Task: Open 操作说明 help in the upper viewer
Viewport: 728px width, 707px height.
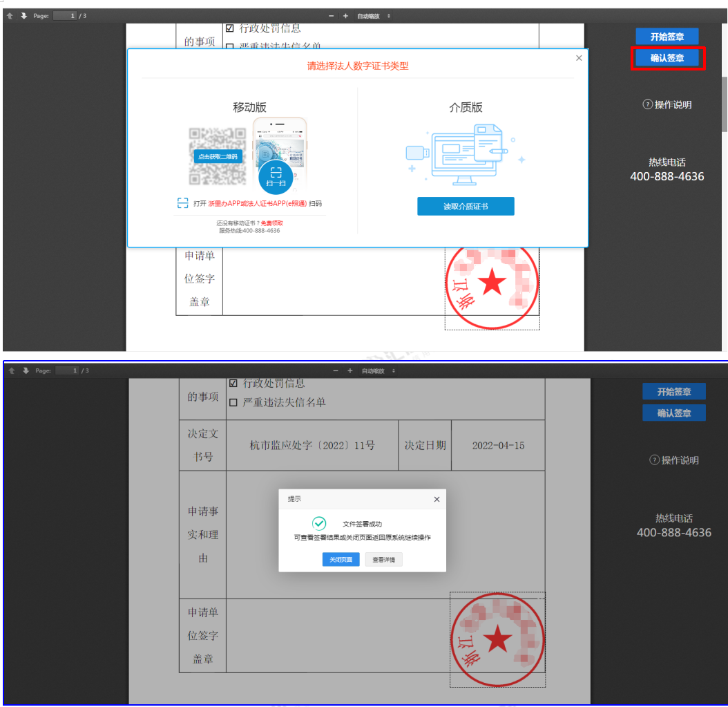Action: click(667, 105)
